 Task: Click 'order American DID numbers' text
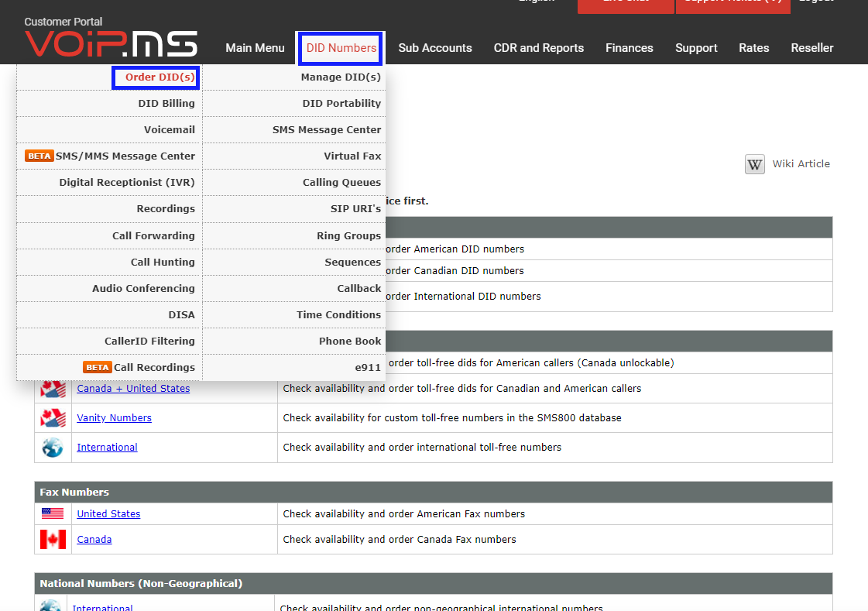pos(455,249)
